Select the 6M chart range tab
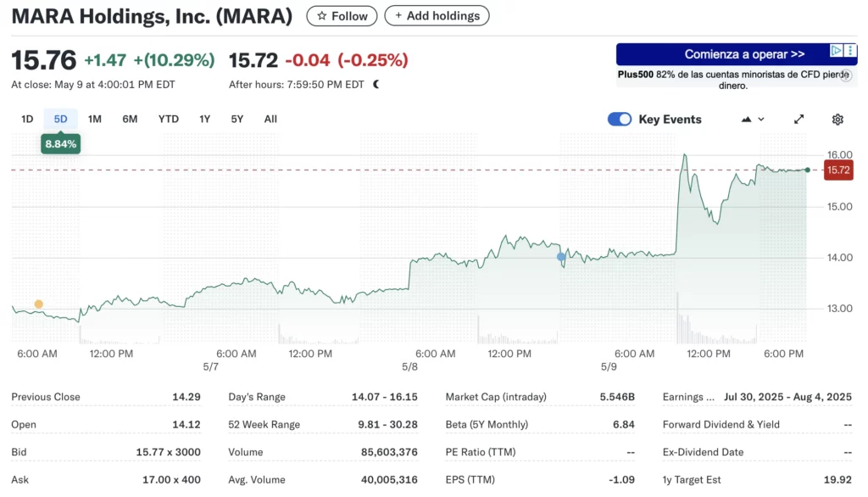Viewport: 868px width, 497px height. 130,119
